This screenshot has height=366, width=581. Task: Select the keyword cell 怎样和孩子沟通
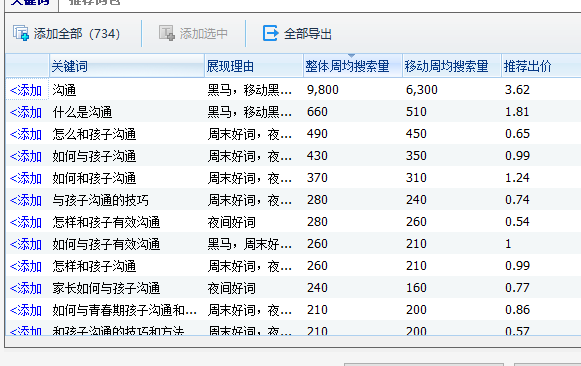[x=94, y=266]
